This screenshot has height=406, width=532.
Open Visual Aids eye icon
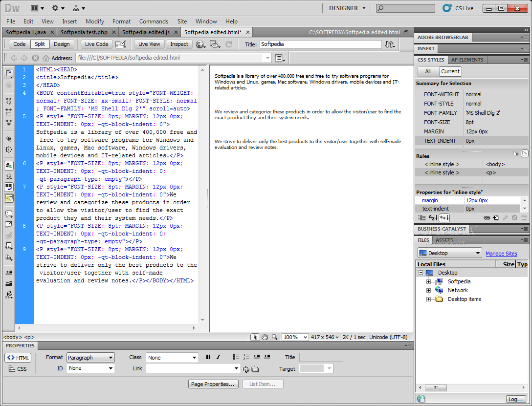pos(215,44)
